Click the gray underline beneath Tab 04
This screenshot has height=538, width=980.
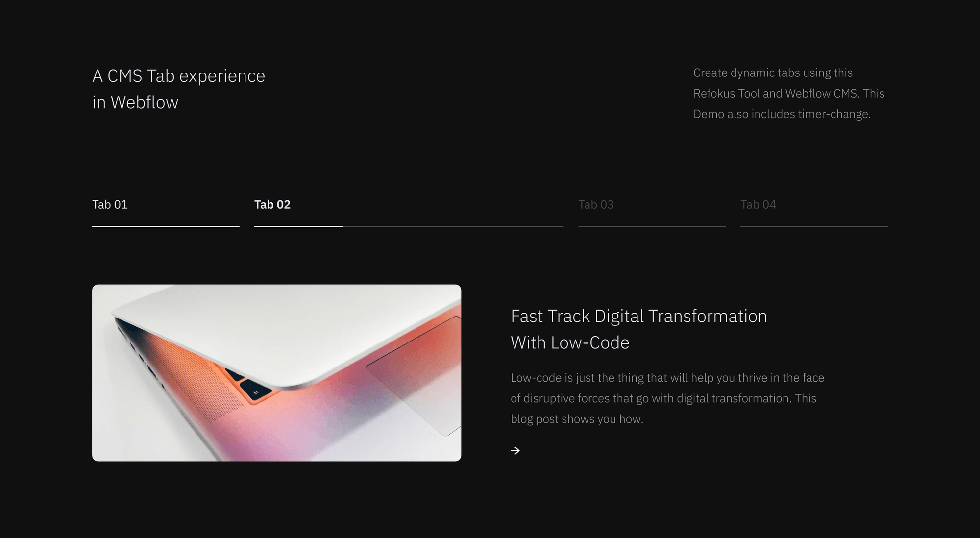coord(814,226)
